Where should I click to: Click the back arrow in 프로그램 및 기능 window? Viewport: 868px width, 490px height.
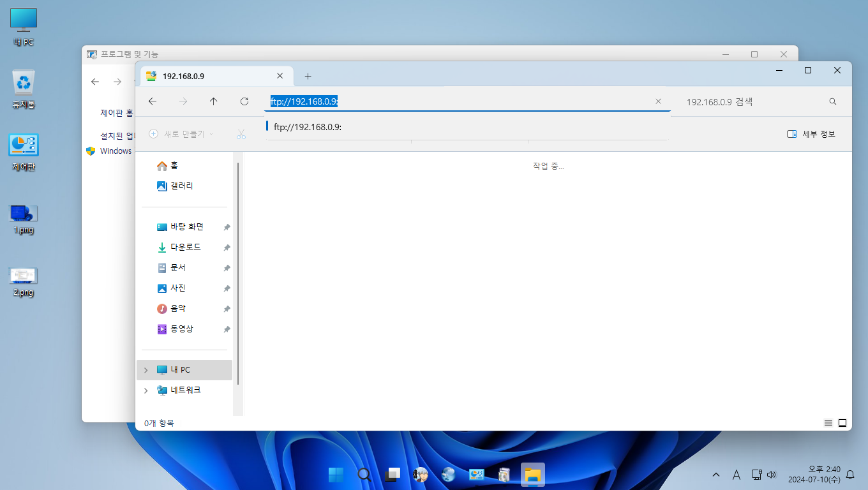tap(95, 82)
